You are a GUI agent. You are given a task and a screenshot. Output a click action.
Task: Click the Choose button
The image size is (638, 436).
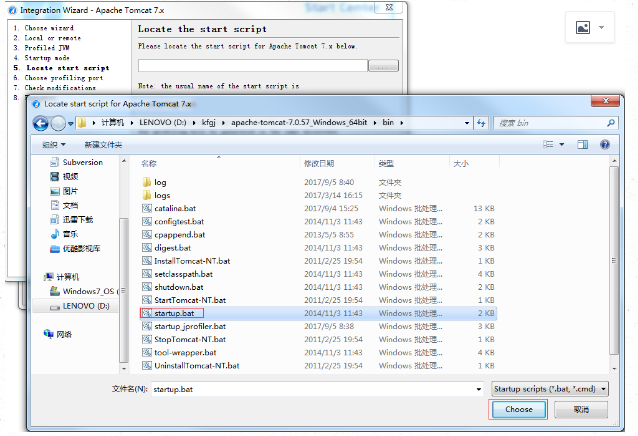(x=519, y=409)
